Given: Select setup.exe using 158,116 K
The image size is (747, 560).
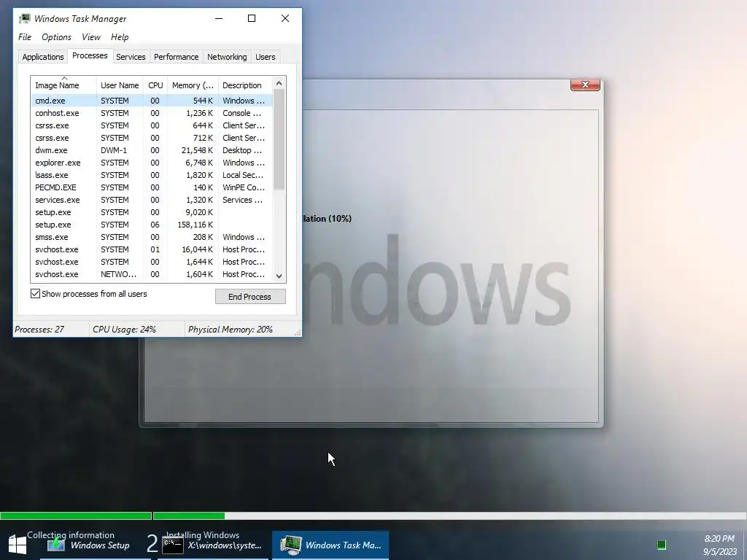Looking at the screenshot, I should coord(152,225).
